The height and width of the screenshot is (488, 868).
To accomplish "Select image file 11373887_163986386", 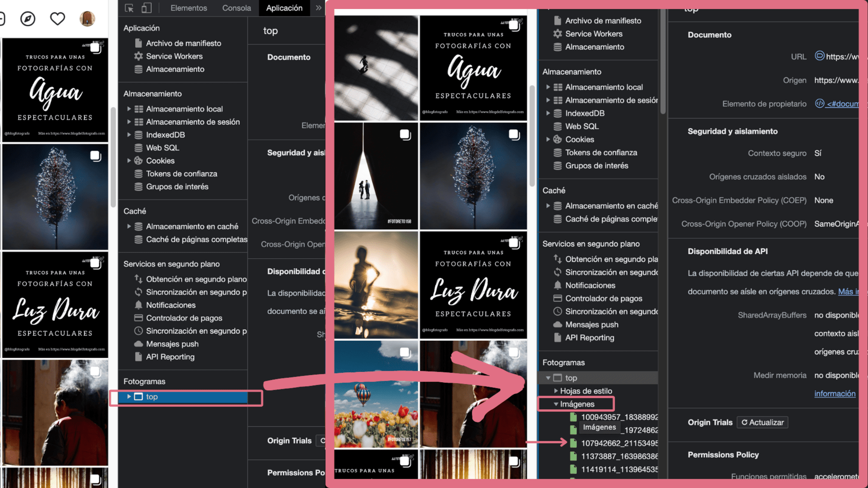I will click(619, 456).
